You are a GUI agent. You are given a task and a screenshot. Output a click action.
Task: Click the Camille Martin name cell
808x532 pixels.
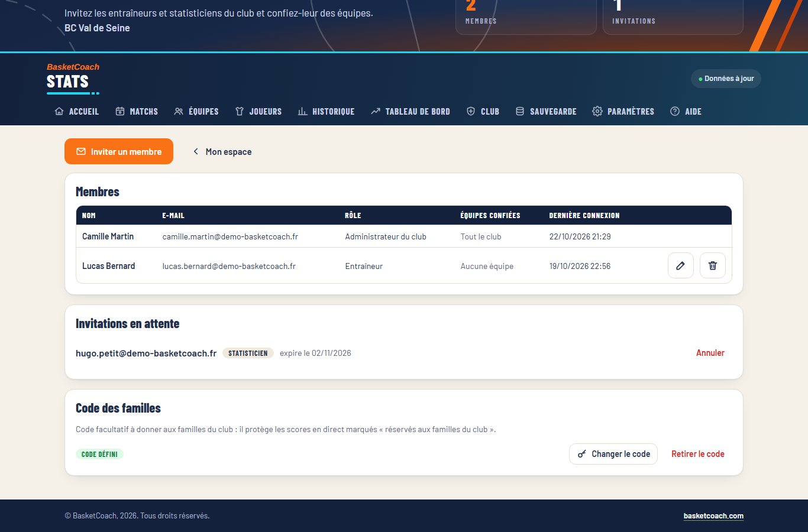point(108,236)
